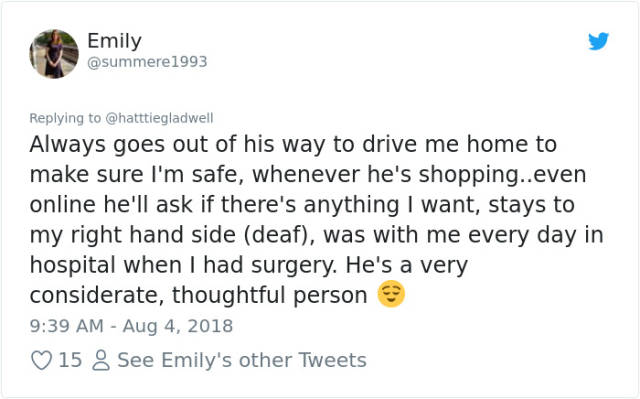Image resolution: width=640 pixels, height=399 pixels.
Task: Open the Emily display name
Action: click(114, 41)
